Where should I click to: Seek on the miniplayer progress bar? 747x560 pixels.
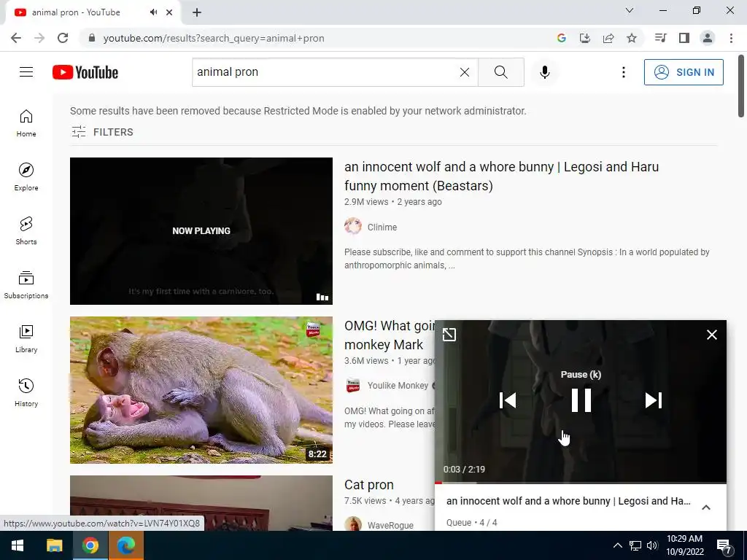tap(581, 483)
